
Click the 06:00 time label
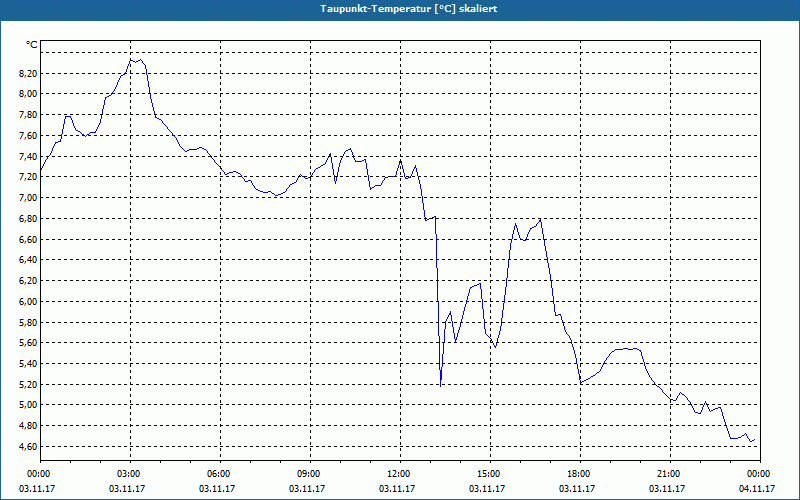[220, 474]
